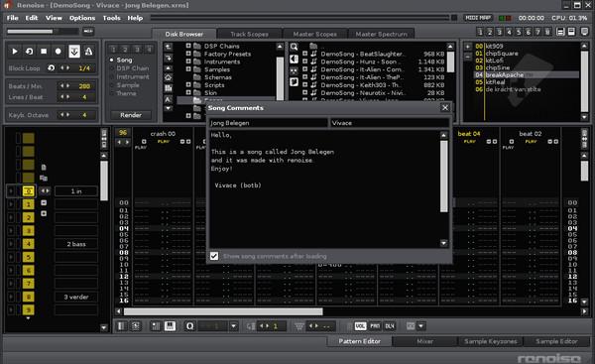595x364 pixels.
Task: Start playback with the Play button
Action: (15, 52)
